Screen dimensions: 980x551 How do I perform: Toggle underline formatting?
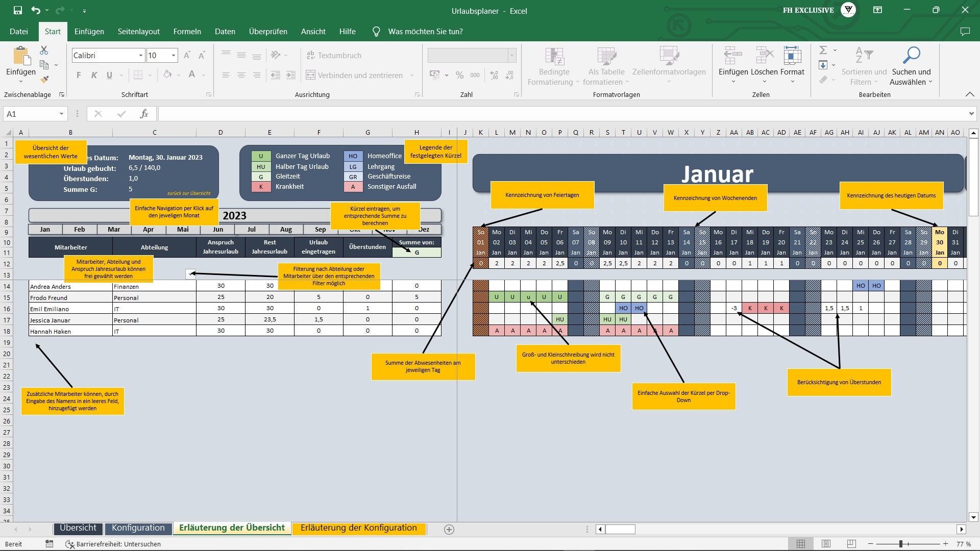pos(109,74)
